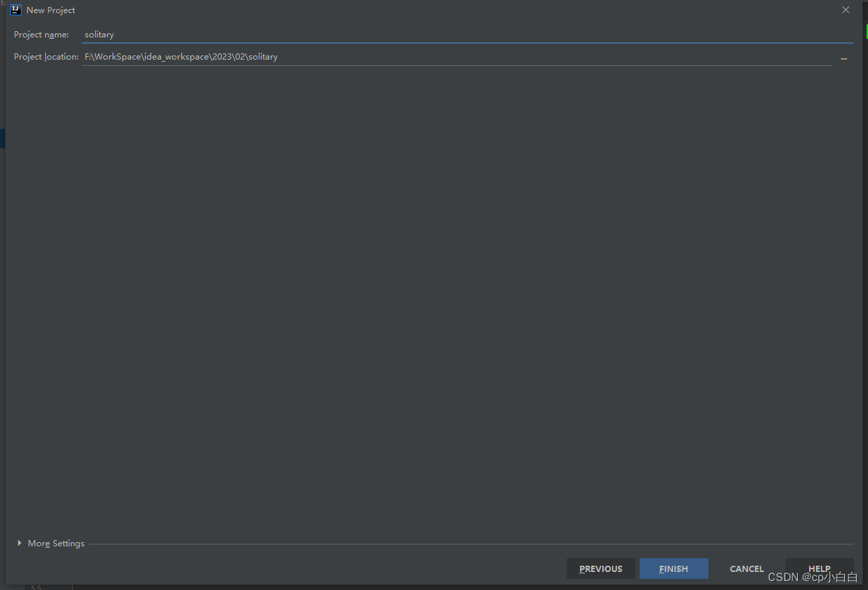This screenshot has width=868, height=590.
Task: Cancel the New Project dialog
Action: (x=747, y=569)
